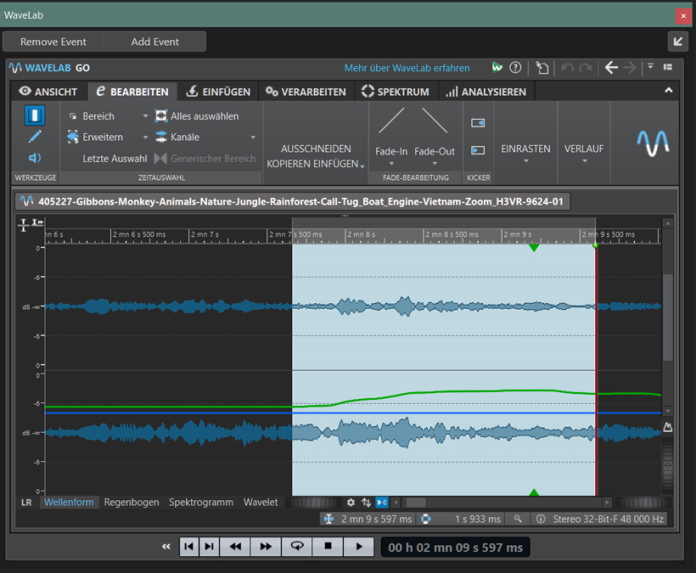Open the Fade-In options arrow
Screen dimensions: 696x573
[x=392, y=164]
